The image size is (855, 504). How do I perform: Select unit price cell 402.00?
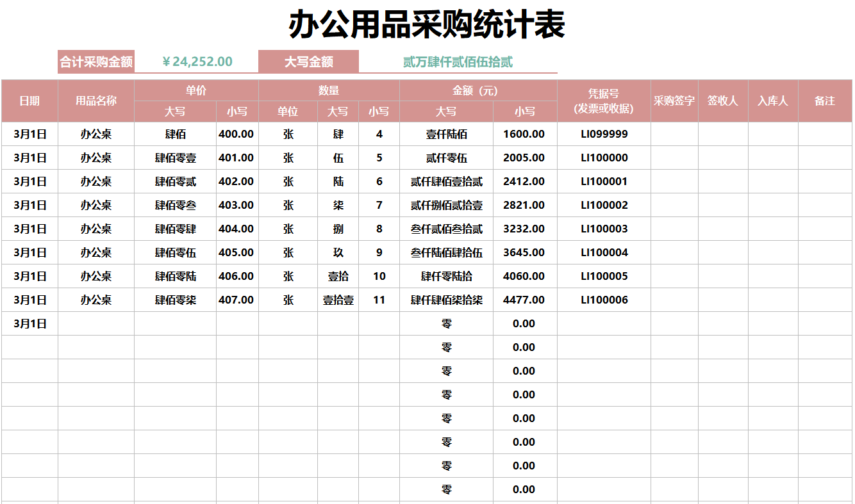237,181
